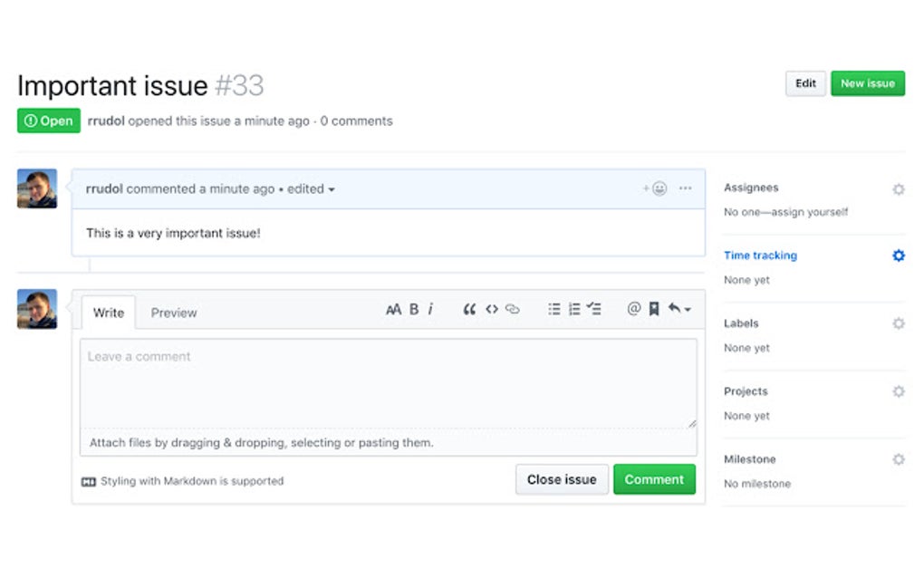Viewport: 924px width, 578px height.
Task: Mention a user with the @ icon
Action: coord(635,309)
